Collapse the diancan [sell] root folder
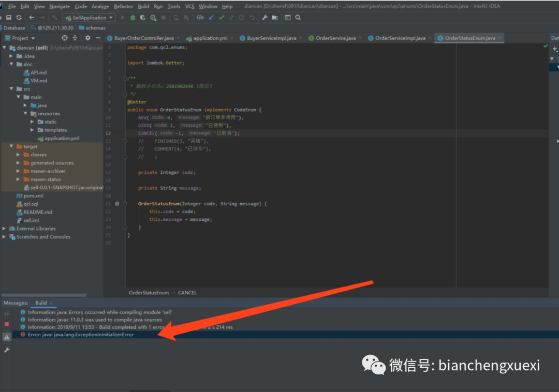This screenshot has width=559, height=392. click(x=5, y=48)
